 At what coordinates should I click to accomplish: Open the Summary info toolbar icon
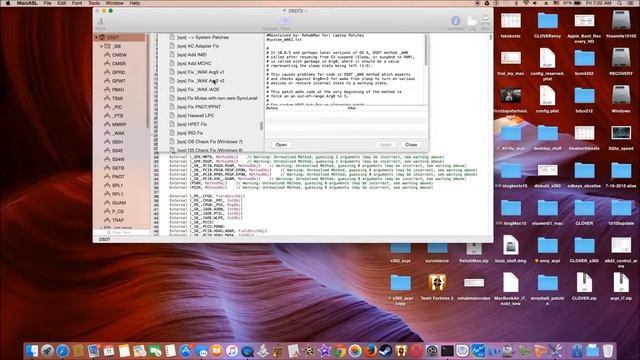tap(456, 21)
